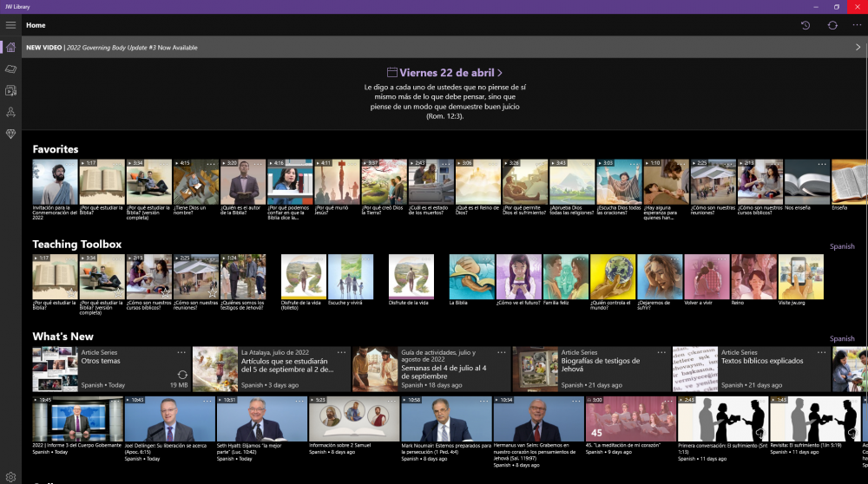This screenshot has width=868, height=484.
Task: Update the Otros temas download icon
Action: coord(182,375)
